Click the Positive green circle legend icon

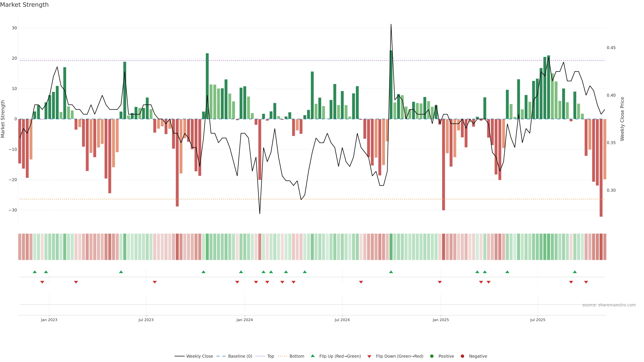pyautogui.click(x=432, y=356)
